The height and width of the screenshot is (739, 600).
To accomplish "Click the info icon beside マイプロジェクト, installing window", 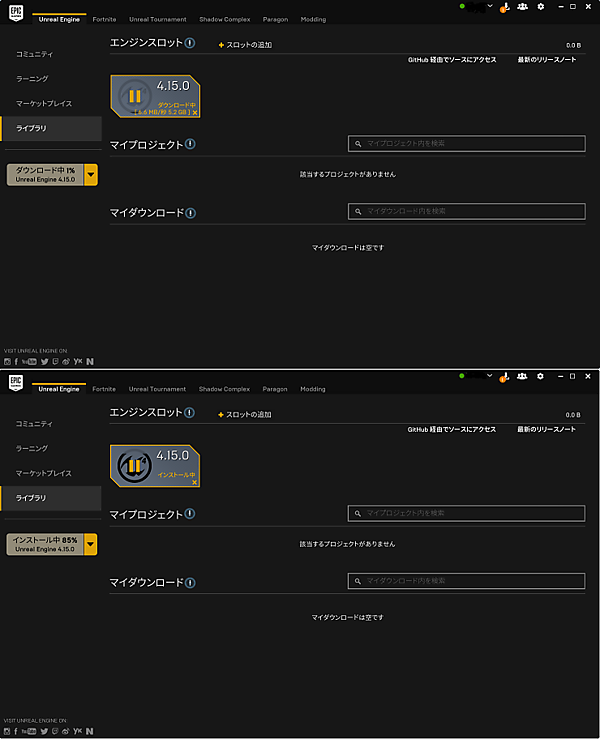I will [x=189, y=513].
